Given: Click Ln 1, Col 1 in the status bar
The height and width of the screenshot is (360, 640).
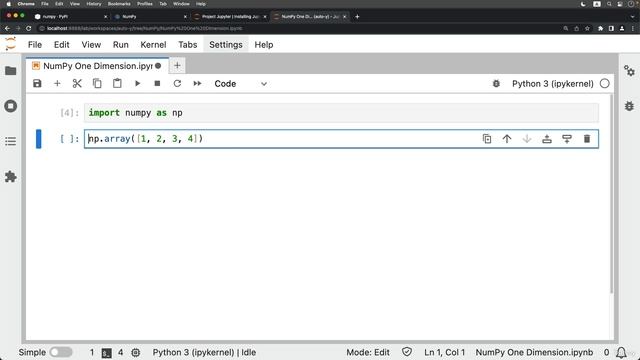Looking at the screenshot, I should pyautogui.click(x=444, y=352).
